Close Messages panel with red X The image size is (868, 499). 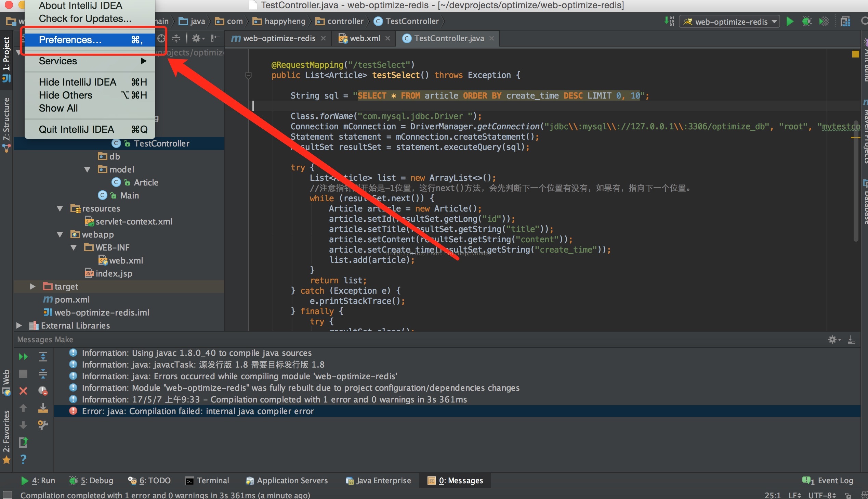(x=23, y=391)
